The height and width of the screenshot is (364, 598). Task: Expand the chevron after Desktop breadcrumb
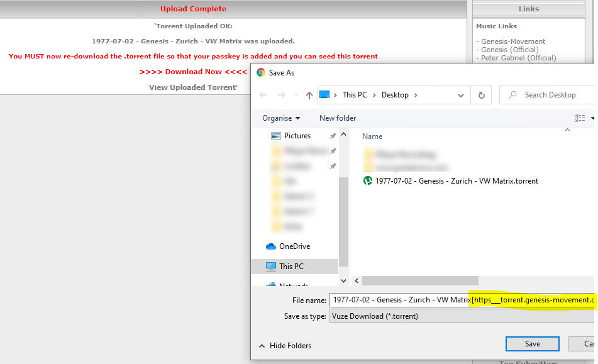pos(416,95)
